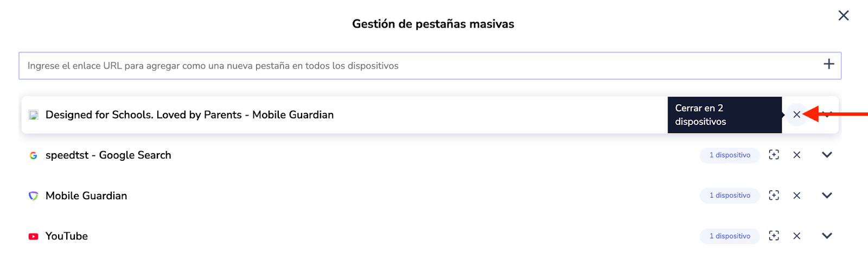Click focus icon on standalone Mobile Guardian row
The image size is (868, 277).
[774, 196]
